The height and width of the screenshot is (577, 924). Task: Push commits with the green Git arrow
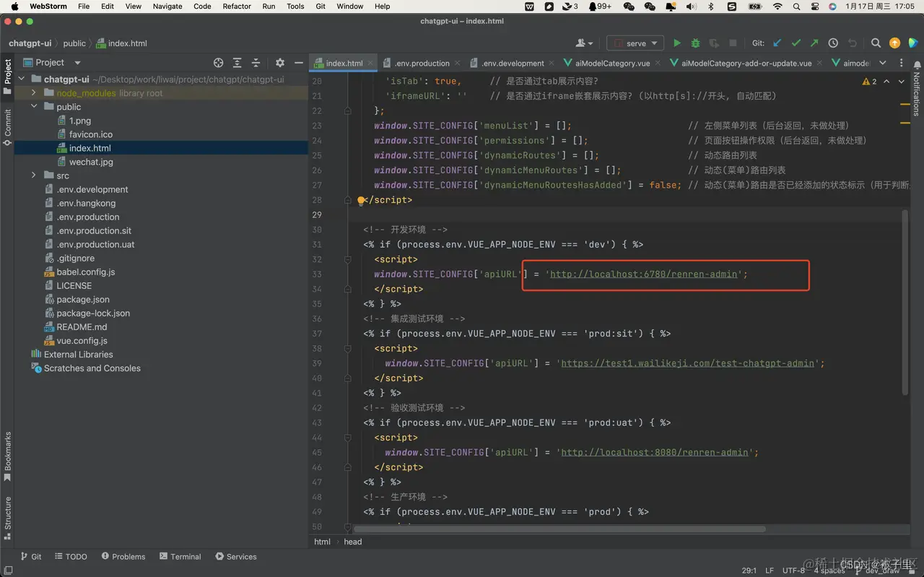tap(814, 43)
